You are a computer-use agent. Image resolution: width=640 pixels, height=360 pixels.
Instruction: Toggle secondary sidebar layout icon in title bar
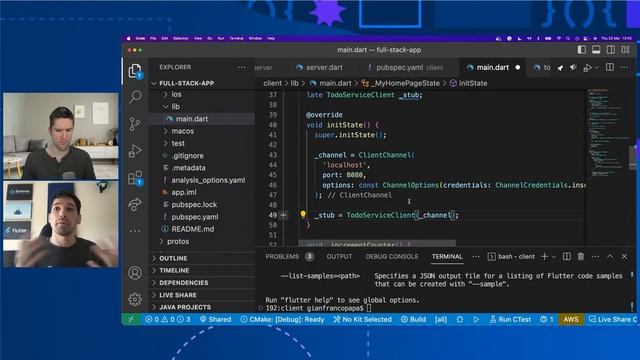click(611, 50)
